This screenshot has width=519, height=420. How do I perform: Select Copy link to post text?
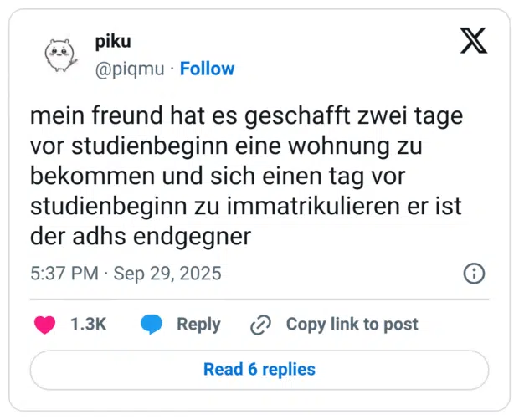[x=352, y=325]
